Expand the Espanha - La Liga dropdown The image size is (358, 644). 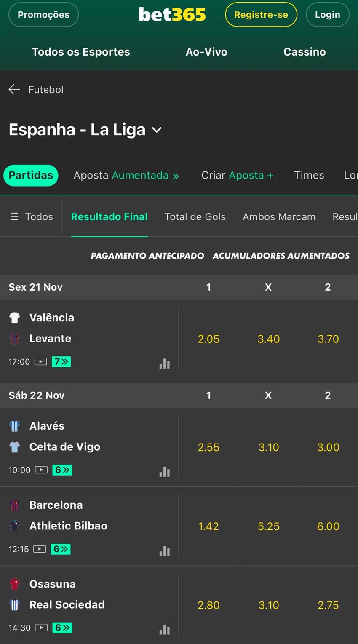pos(156,131)
